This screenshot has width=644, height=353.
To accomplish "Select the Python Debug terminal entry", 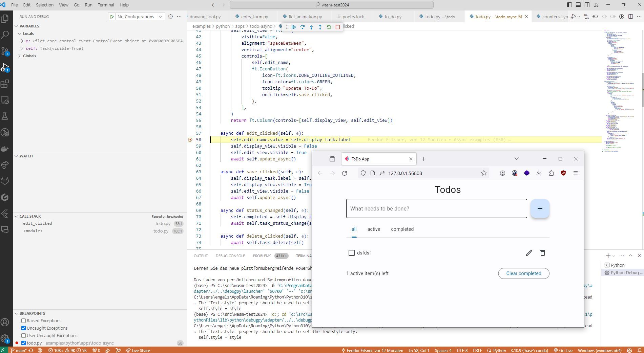I will pos(623,272).
